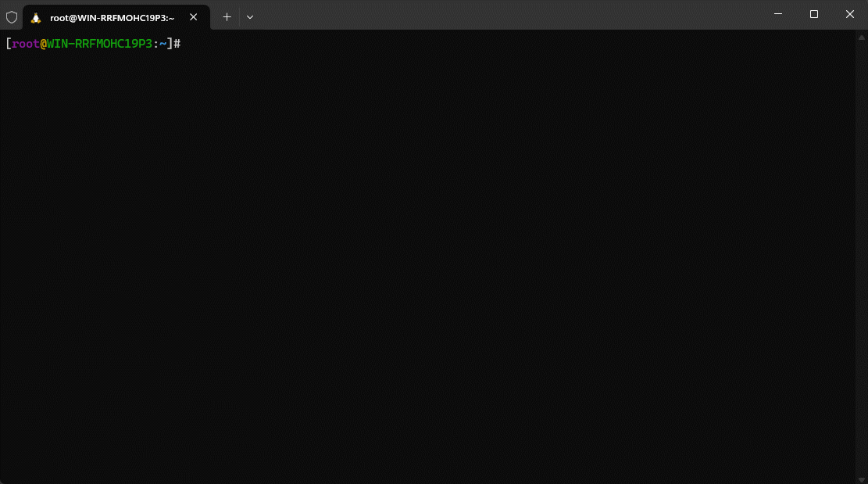Click inside the black terminal output area
The height and width of the screenshot is (484, 868).
[x=430, y=258]
